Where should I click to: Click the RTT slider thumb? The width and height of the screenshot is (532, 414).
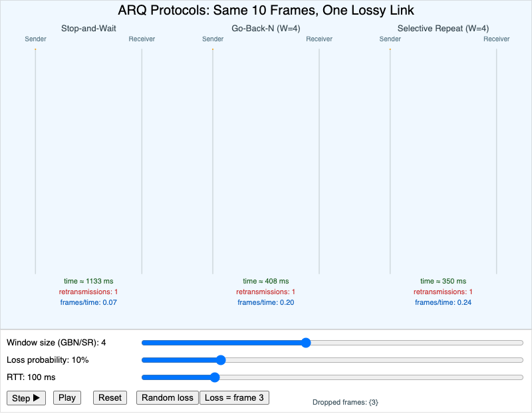(x=214, y=377)
